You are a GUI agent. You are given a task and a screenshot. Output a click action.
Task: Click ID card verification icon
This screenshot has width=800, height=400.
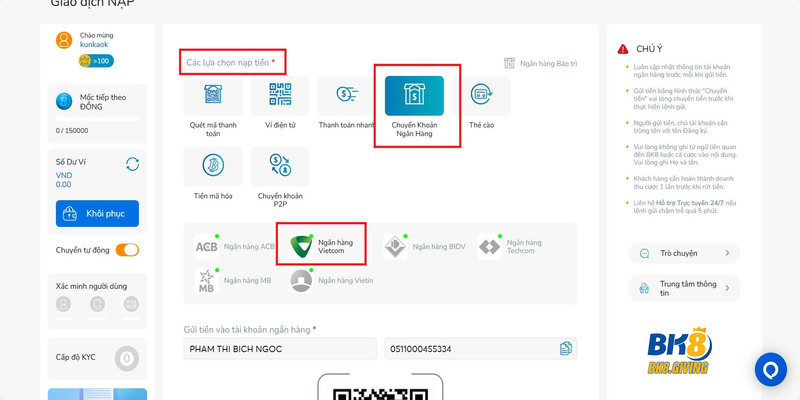pos(131,304)
